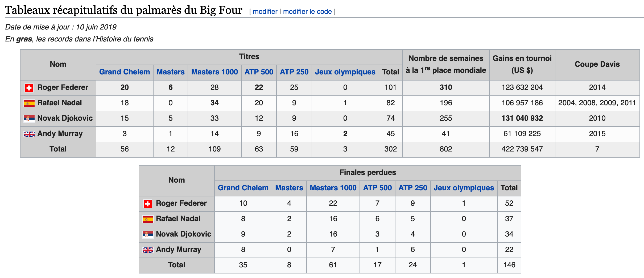Click Swiss flag beside Roger Federer in Titres table
The height and width of the screenshot is (278, 644).
pos(29,88)
